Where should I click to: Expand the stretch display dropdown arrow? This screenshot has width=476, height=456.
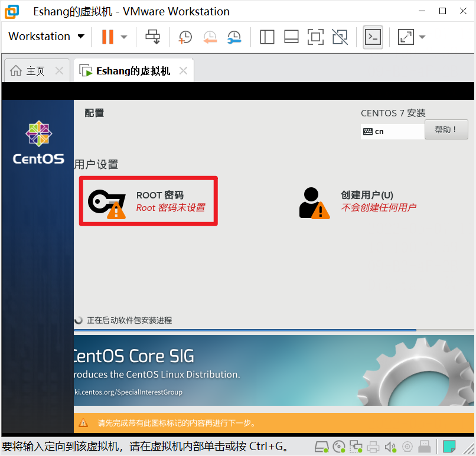[422, 37]
